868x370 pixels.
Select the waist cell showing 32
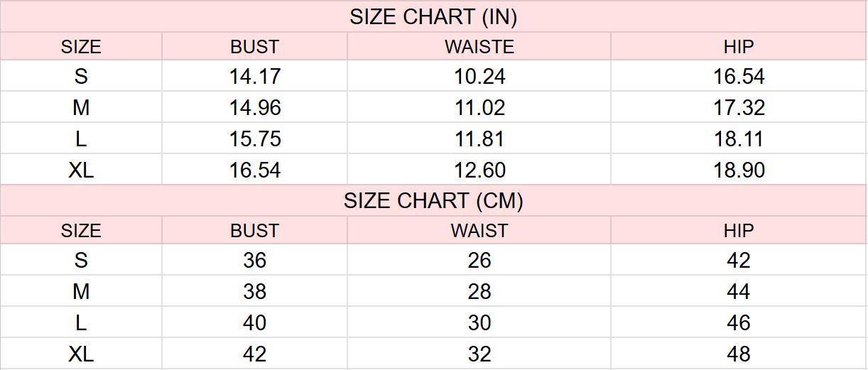479,354
